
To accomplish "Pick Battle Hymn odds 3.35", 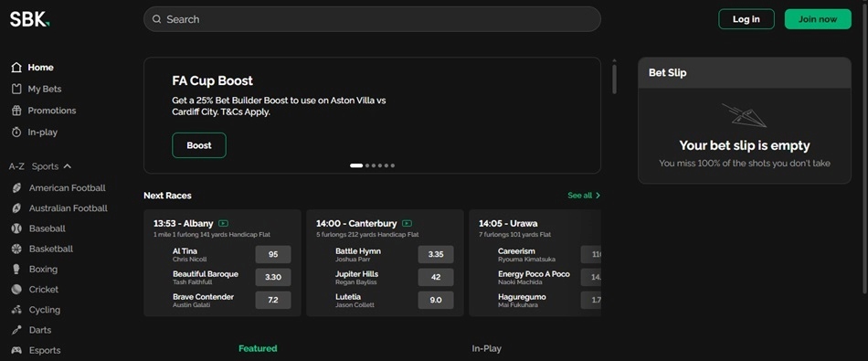I will coord(436,255).
